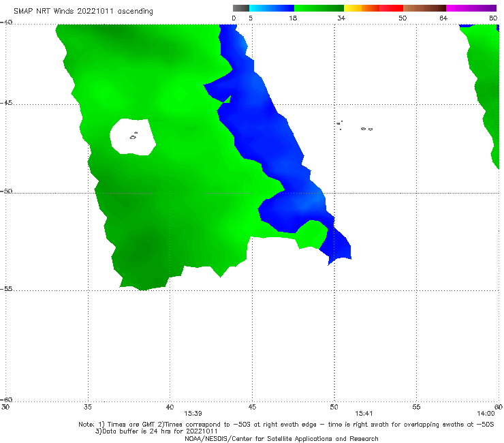Viewport: 504px width, 443px height.
Task: Select the '60' longitude label on bottom axis
Action: tap(499, 407)
